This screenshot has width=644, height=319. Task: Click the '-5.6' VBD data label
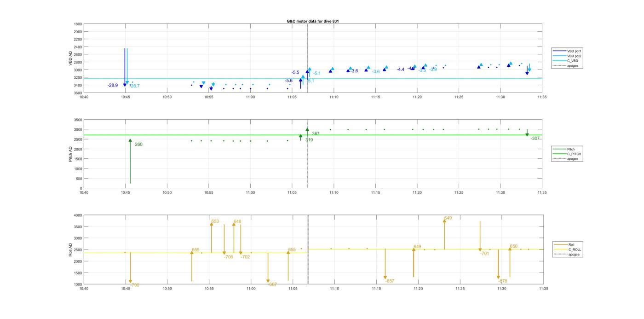tap(288, 81)
